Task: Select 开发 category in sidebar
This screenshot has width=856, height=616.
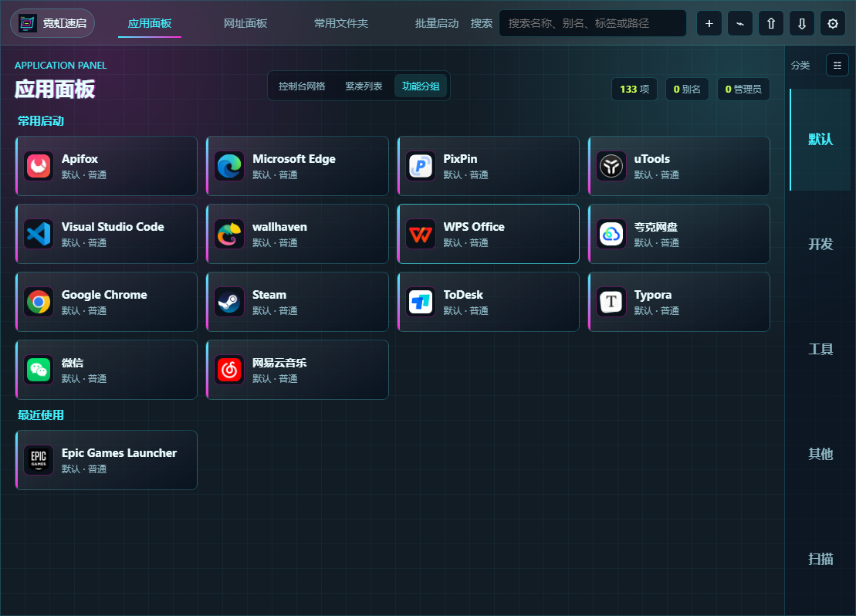Action: tap(820, 244)
